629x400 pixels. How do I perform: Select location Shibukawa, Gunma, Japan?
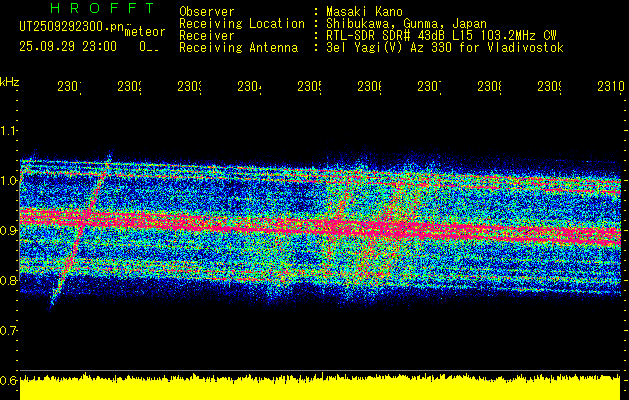[406, 24]
